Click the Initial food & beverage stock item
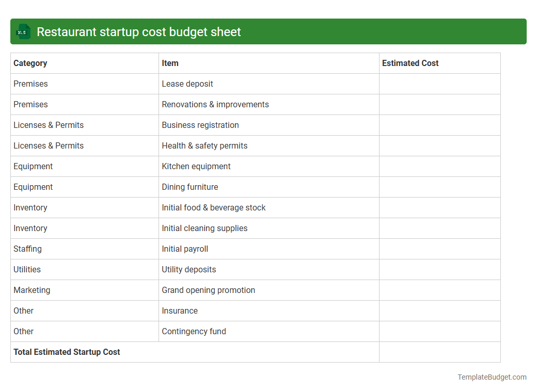This screenshot has width=537, height=392. coord(214,207)
